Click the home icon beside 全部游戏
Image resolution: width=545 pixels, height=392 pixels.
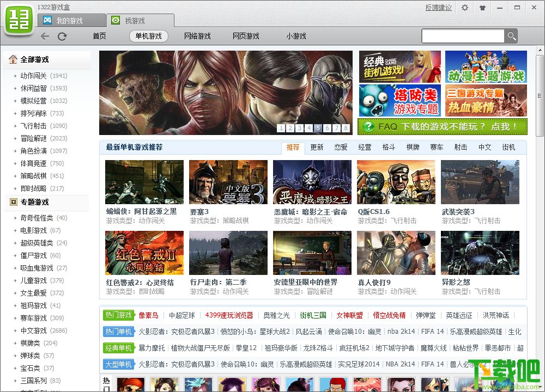click(x=13, y=59)
